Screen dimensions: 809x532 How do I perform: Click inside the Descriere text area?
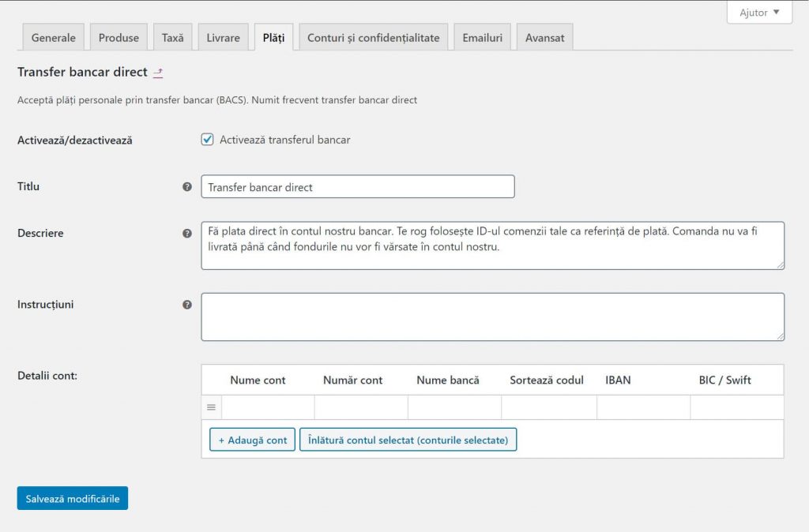point(493,245)
